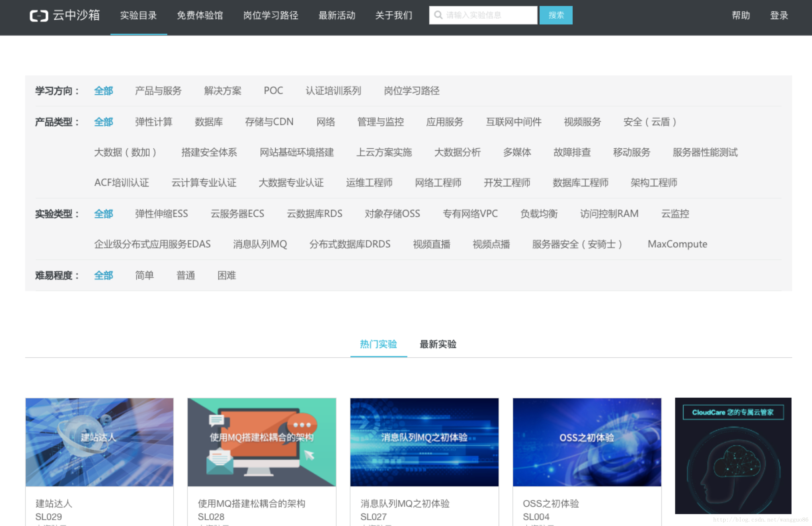Filter by 开发工程师
Image resolution: width=812 pixels, height=526 pixels.
click(507, 183)
